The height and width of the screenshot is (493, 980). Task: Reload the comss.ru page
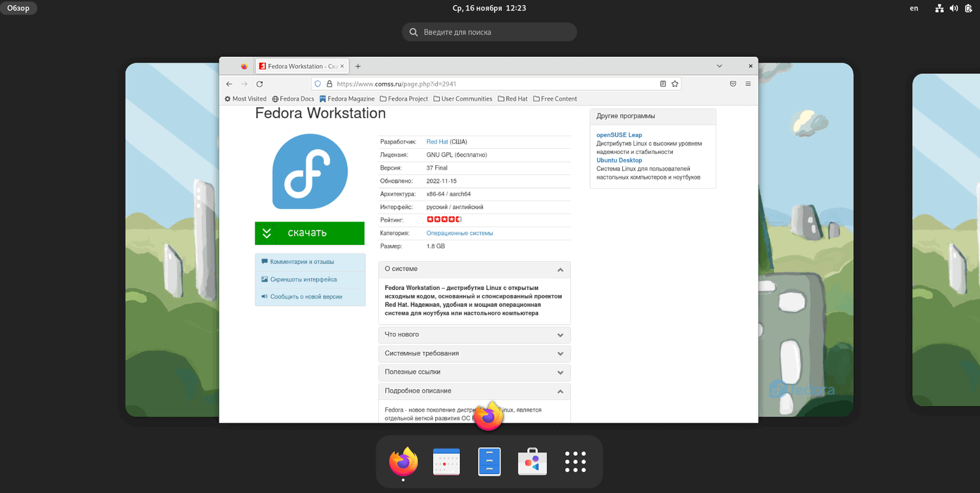[259, 84]
